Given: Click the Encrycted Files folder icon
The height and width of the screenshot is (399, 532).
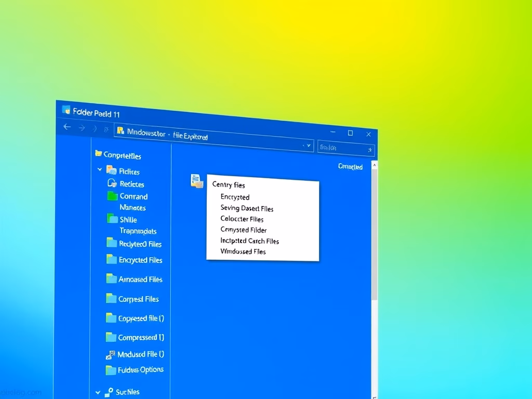Looking at the screenshot, I should [x=112, y=259].
